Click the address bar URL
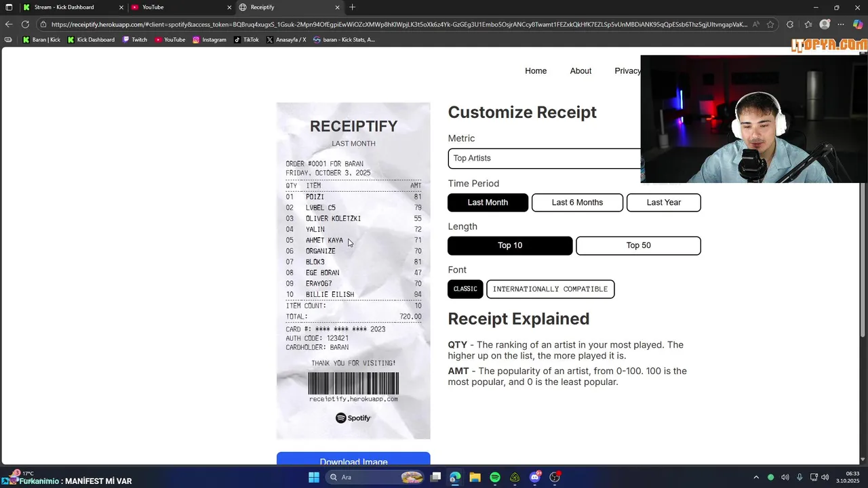 (x=399, y=24)
